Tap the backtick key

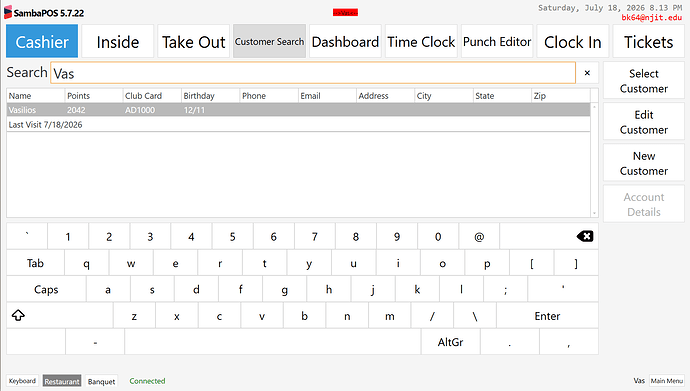27,237
